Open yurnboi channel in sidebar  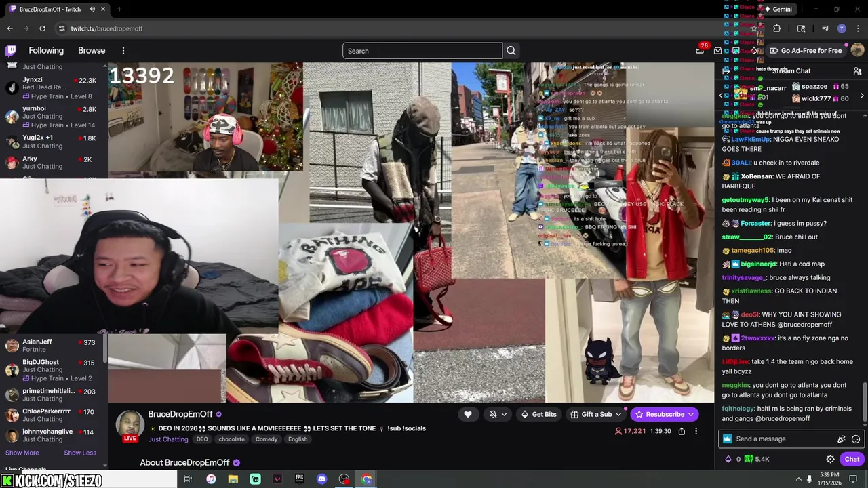[x=54, y=117]
